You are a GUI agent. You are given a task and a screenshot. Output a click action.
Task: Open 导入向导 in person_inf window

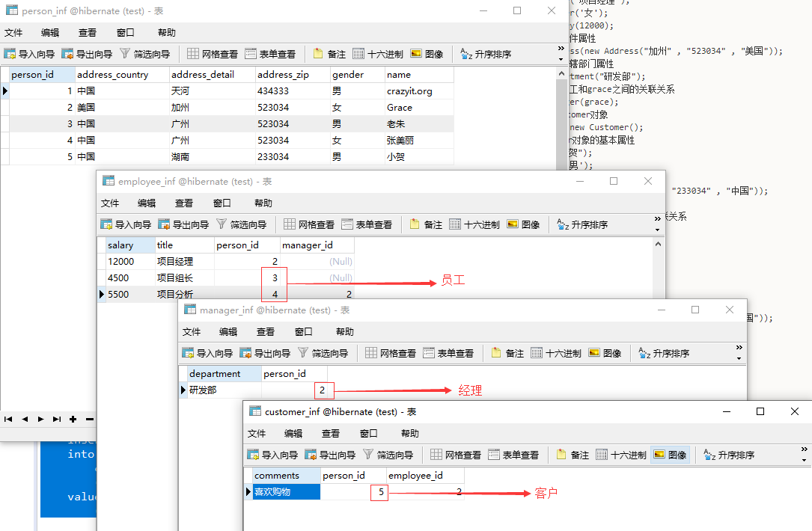29,54
